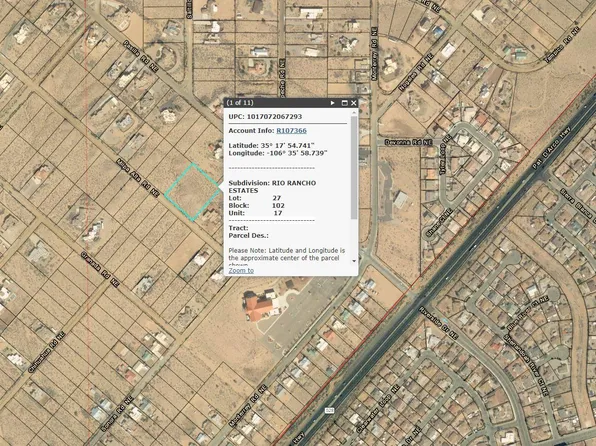
Task: Click the Zoom to link
Action: [x=241, y=270]
